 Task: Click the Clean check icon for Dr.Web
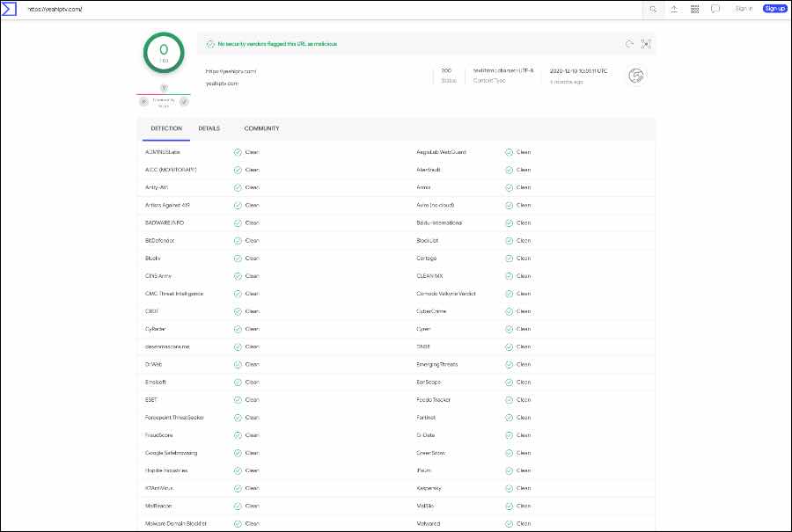point(238,364)
